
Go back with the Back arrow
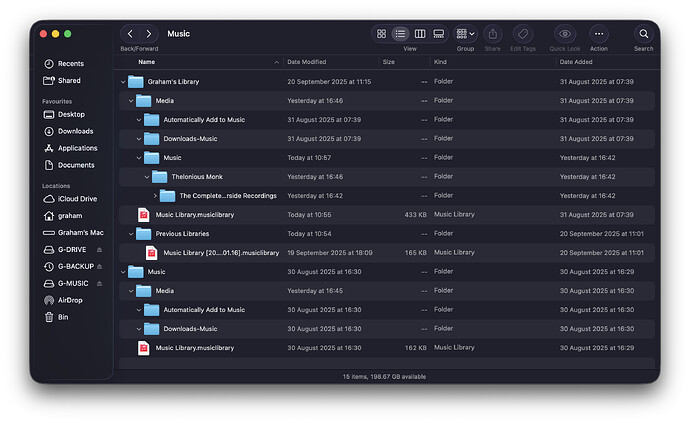tap(130, 34)
